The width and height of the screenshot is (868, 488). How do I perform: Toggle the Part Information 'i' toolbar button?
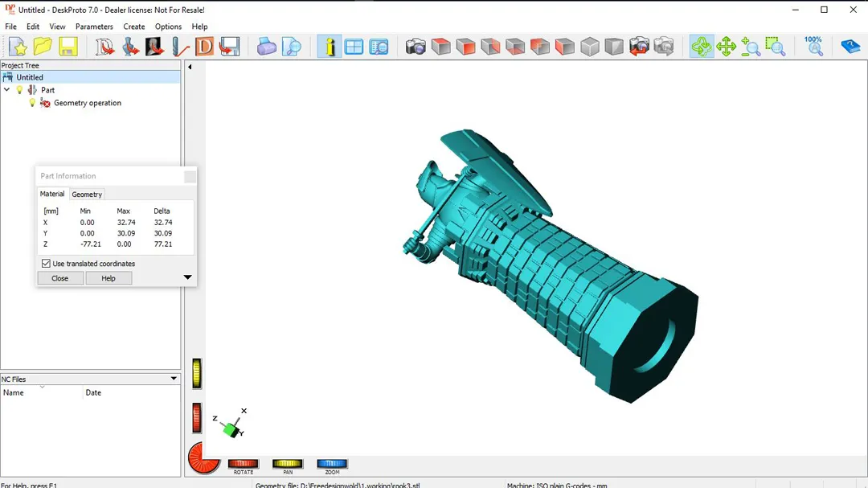coord(329,47)
